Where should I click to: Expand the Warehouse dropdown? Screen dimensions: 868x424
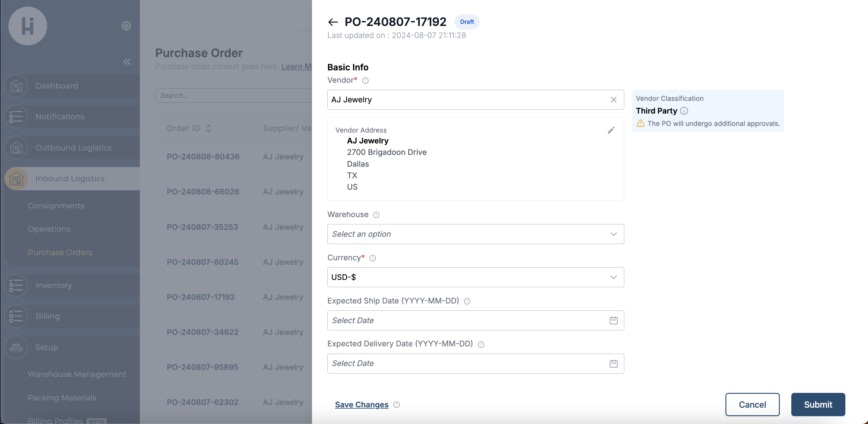(475, 234)
